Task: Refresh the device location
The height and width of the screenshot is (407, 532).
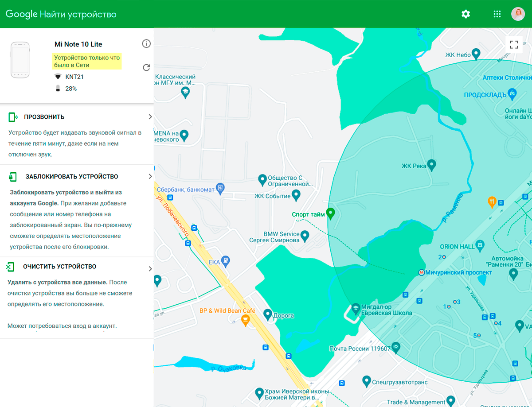Action: [x=146, y=67]
